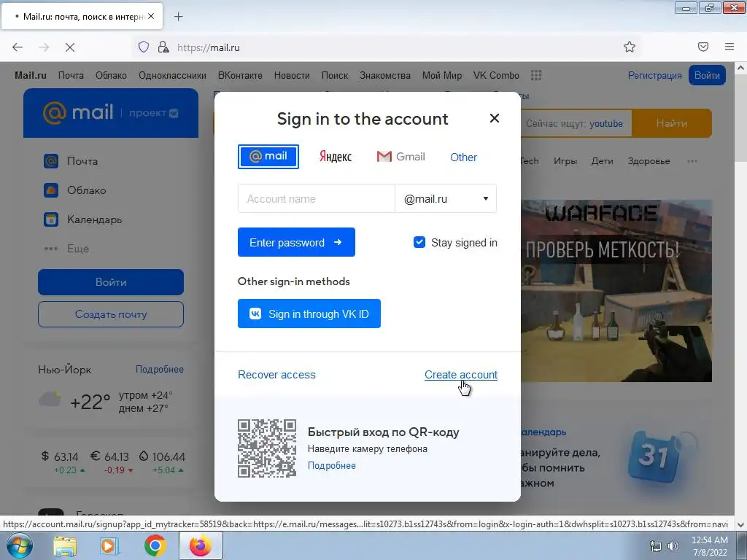Open Календарь icon in sidebar
The image size is (747, 560).
51,219
